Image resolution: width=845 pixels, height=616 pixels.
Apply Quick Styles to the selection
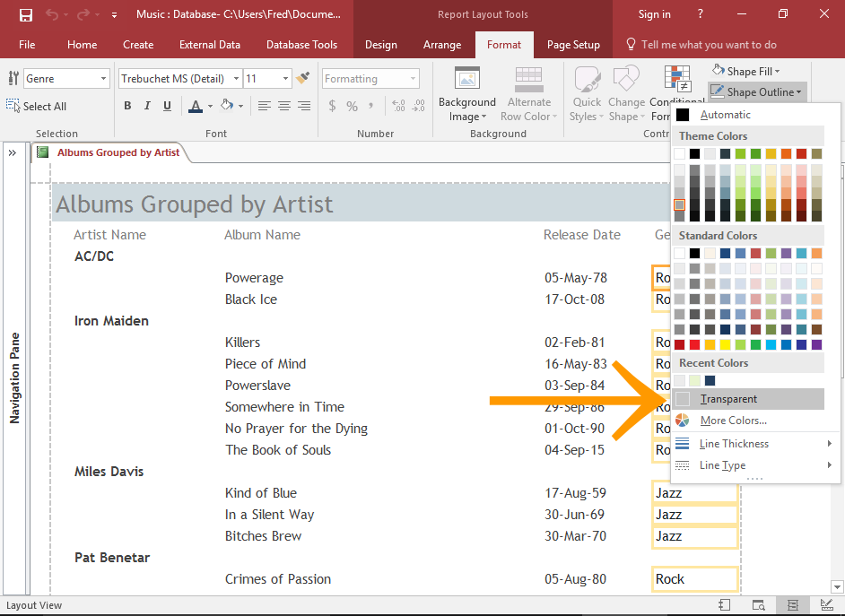coord(586,92)
